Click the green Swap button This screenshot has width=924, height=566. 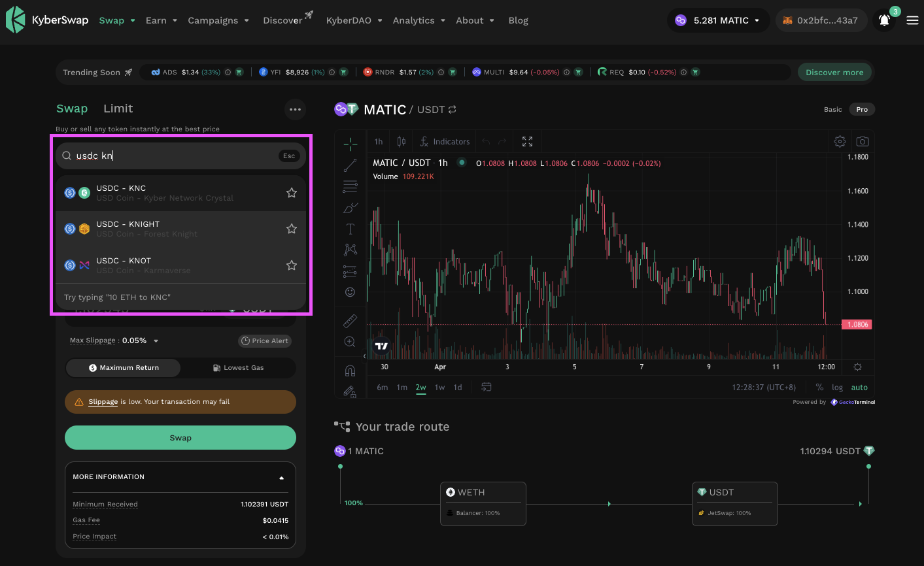click(180, 438)
